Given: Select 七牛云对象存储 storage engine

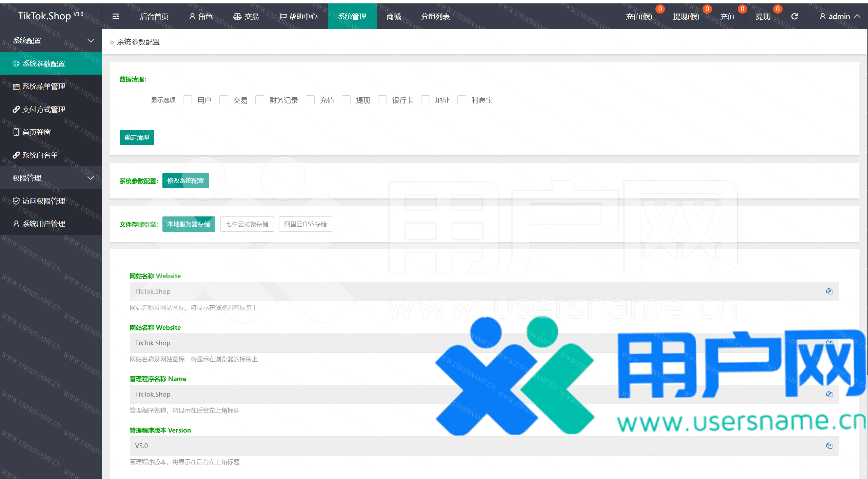Looking at the screenshot, I should tap(247, 224).
